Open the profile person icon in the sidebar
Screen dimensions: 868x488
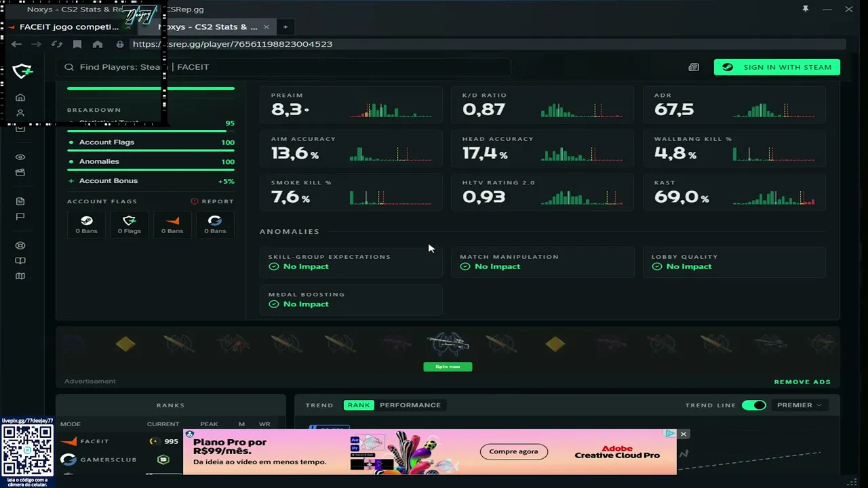click(x=20, y=113)
